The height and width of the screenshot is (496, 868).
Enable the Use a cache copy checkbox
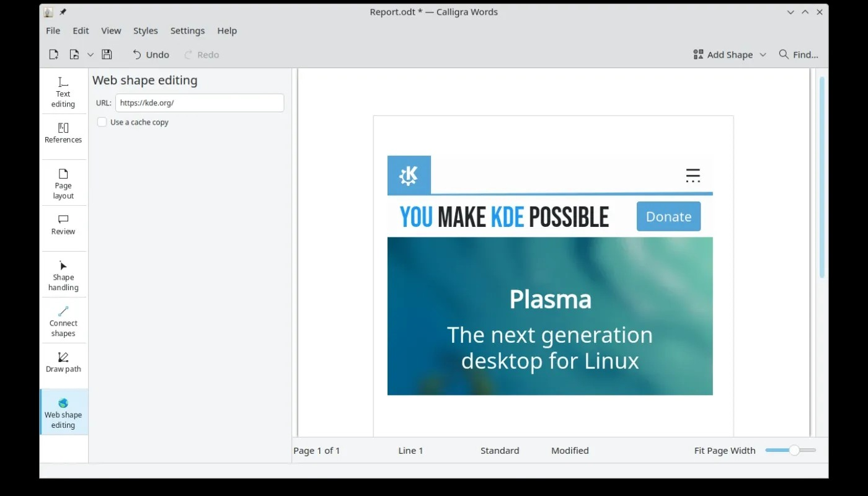tap(102, 122)
